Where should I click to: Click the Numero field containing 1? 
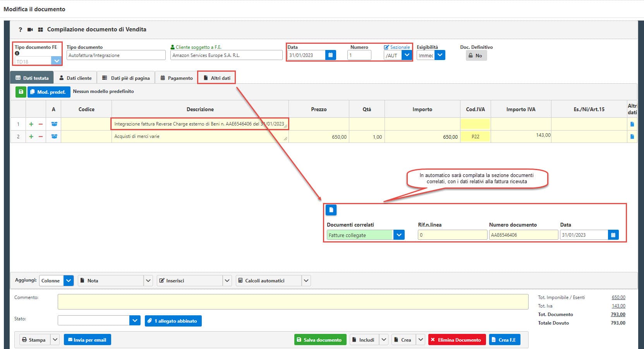pyautogui.click(x=359, y=55)
